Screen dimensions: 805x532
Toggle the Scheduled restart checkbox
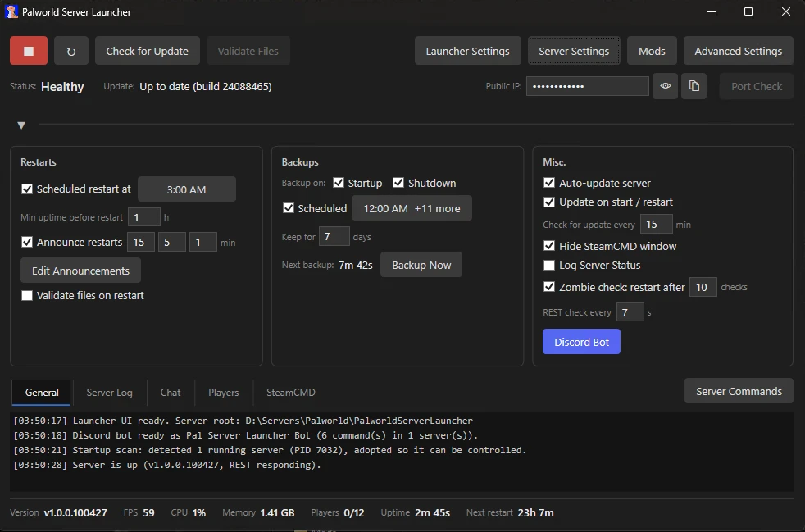tap(27, 189)
